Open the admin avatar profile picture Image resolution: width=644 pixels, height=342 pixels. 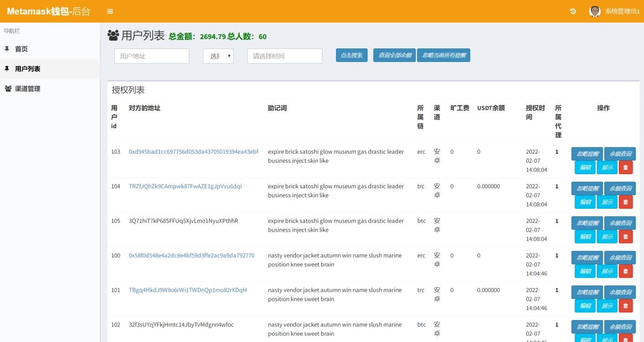tap(594, 11)
